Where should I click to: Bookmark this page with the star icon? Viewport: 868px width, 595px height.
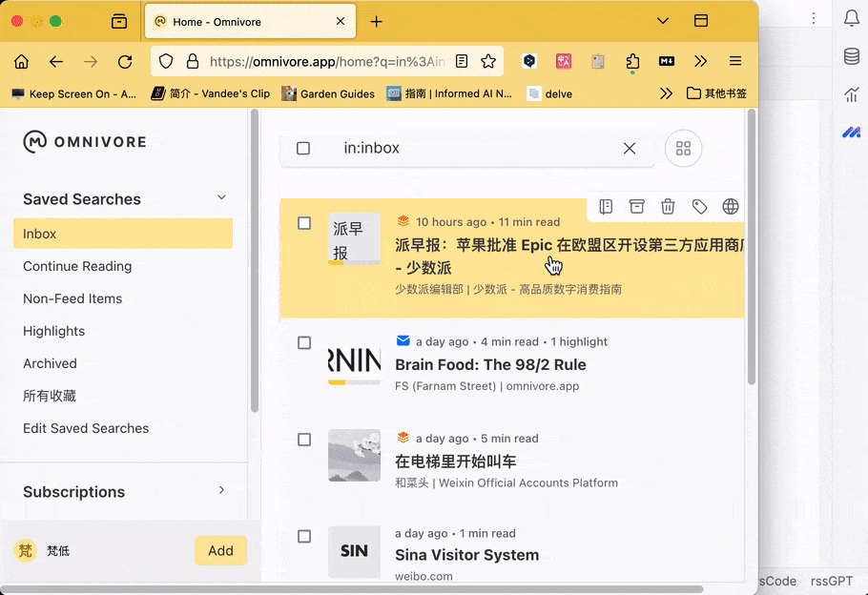click(x=488, y=62)
